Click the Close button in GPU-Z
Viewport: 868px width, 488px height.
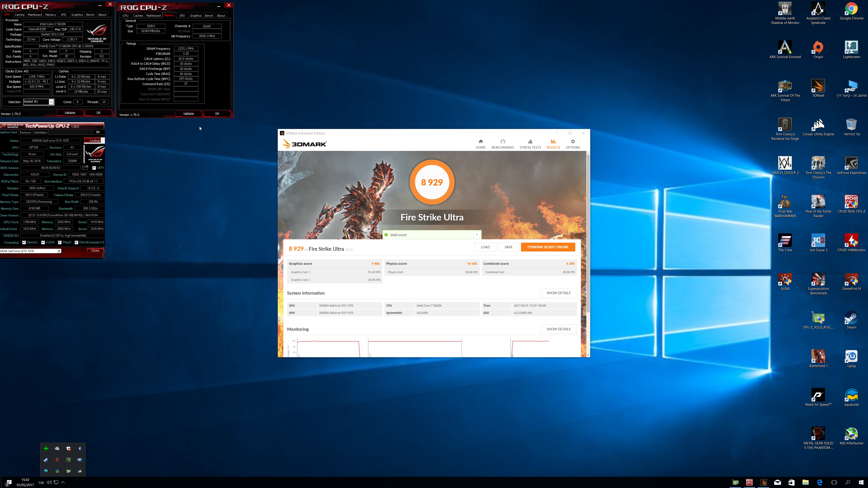[95, 250]
